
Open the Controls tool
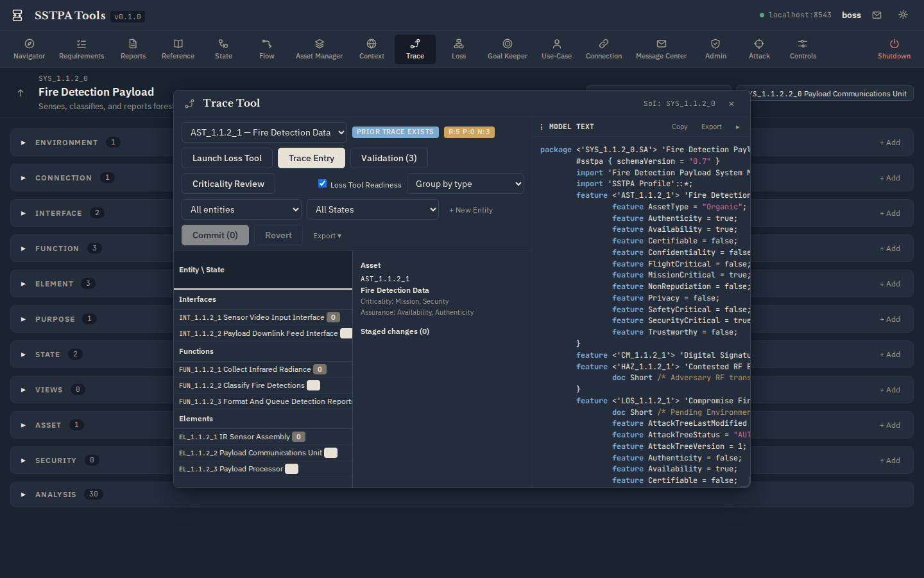[803, 49]
